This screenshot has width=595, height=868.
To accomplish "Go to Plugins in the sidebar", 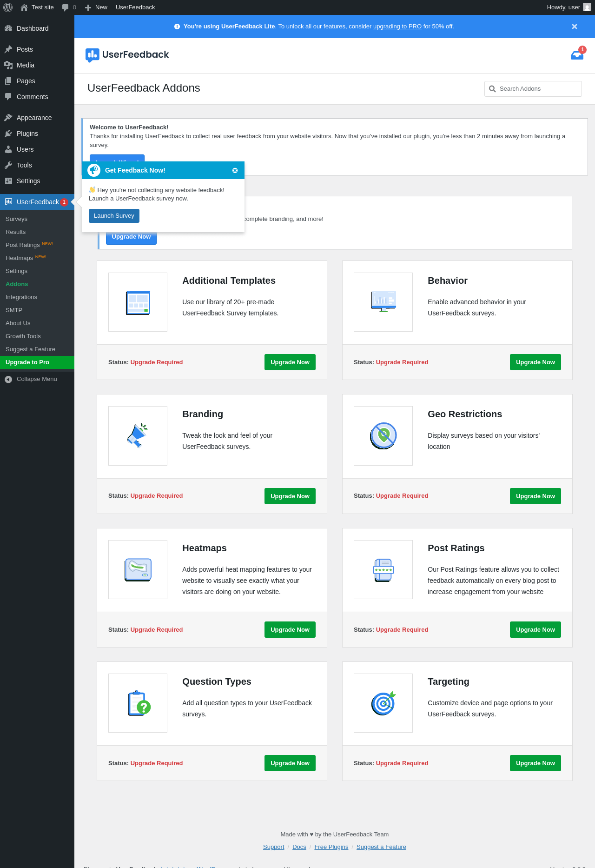I will 37,134.
